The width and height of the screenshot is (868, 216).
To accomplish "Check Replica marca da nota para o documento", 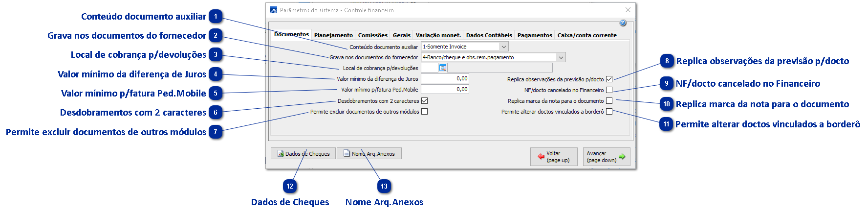I will (x=609, y=101).
